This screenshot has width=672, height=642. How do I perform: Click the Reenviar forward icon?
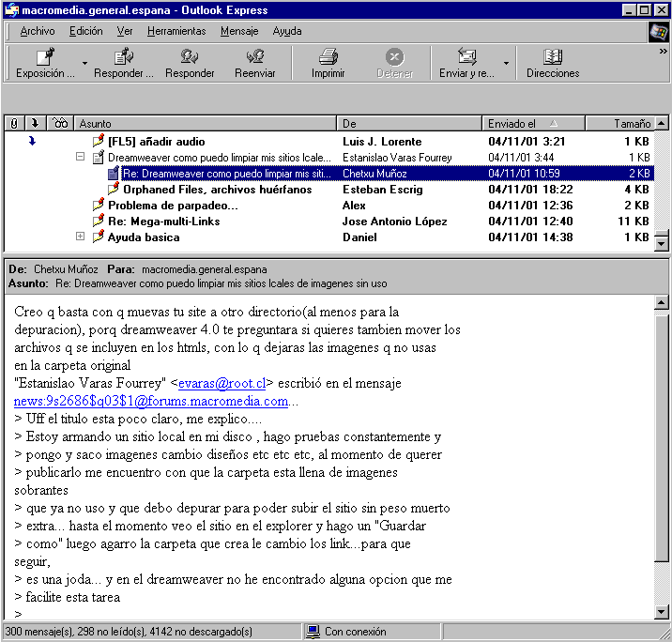[255, 56]
